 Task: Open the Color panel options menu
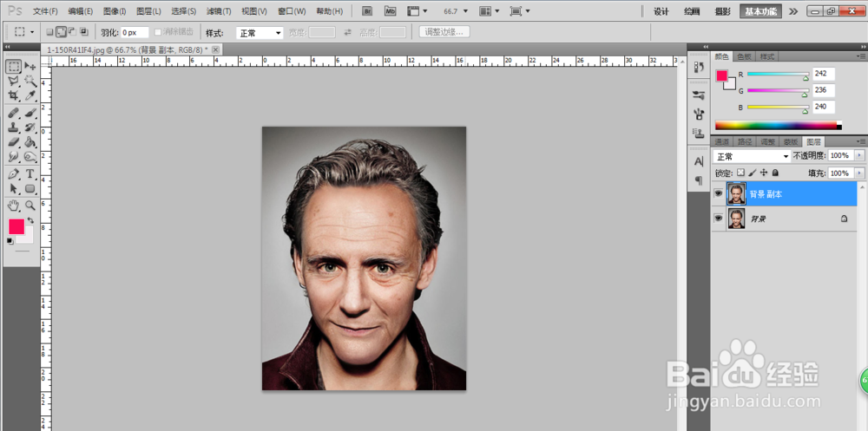pos(861,56)
